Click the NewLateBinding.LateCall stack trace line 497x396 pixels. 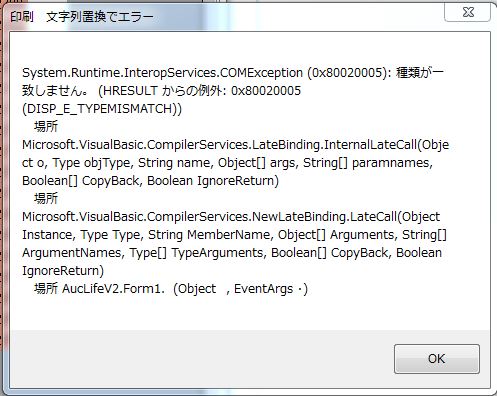point(231,217)
